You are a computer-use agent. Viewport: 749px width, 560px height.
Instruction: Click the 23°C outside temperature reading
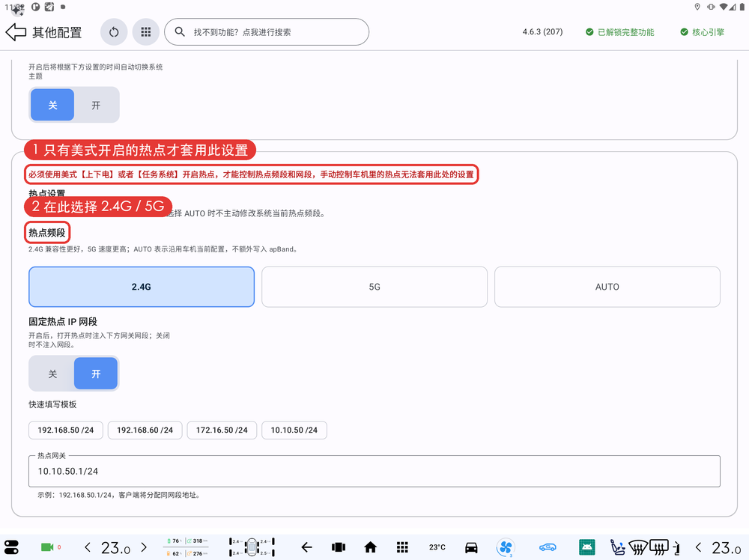[x=437, y=547]
